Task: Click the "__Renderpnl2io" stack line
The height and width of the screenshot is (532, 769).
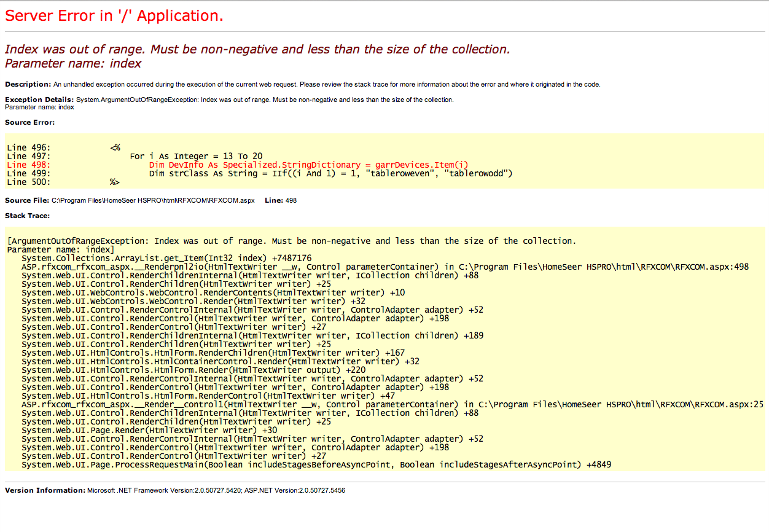Action: tap(385, 267)
